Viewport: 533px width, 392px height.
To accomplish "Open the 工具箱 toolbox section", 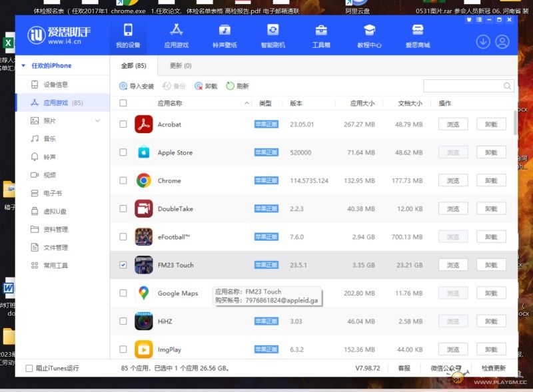I will [321, 35].
